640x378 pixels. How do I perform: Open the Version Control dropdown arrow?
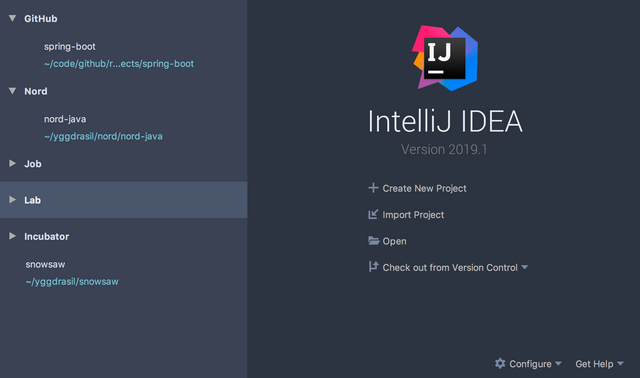tap(524, 267)
